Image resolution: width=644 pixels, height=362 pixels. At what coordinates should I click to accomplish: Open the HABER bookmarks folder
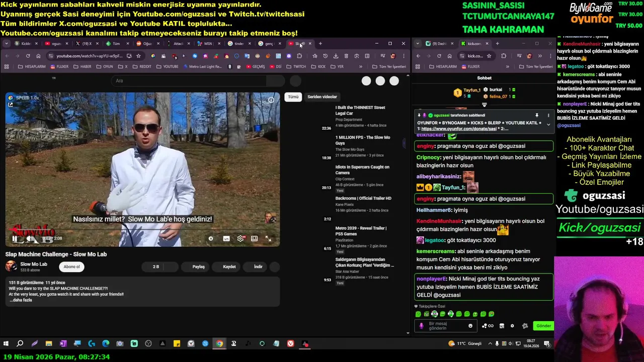[82, 66]
